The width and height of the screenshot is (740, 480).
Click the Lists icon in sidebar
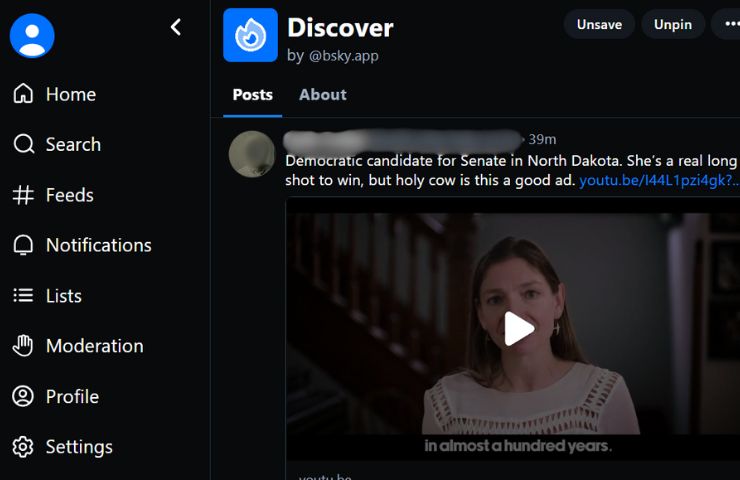(23, 296)
